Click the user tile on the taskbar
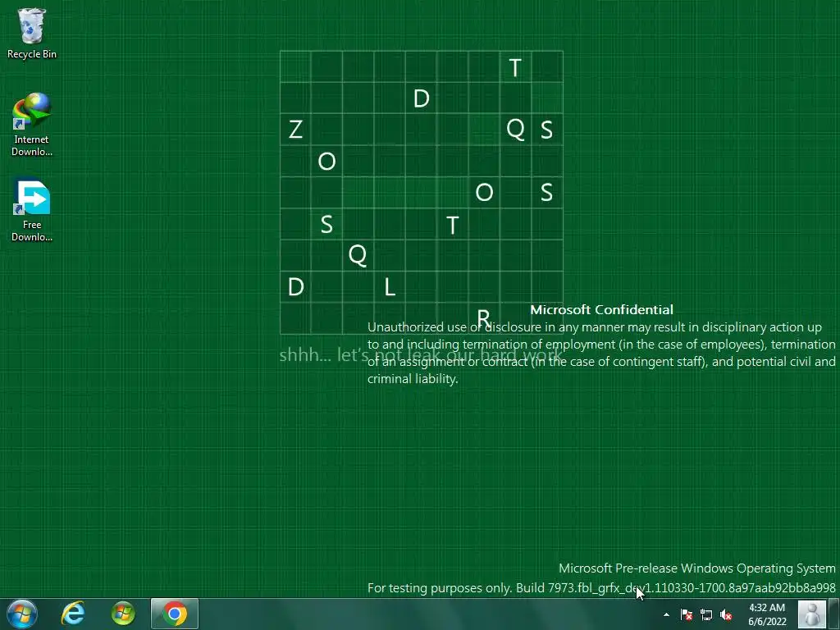 pos(812,614)
